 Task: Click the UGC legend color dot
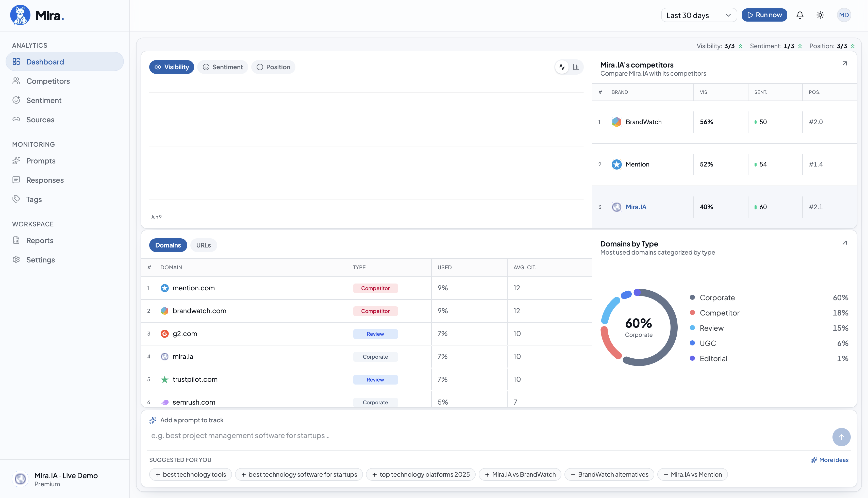click(x=692, y=343)
